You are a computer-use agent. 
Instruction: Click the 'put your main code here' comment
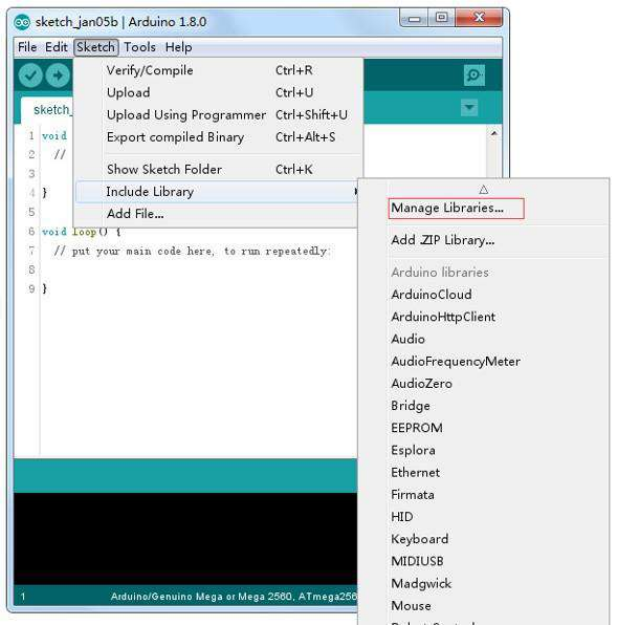pyautogui.click(x=191, y=251)
